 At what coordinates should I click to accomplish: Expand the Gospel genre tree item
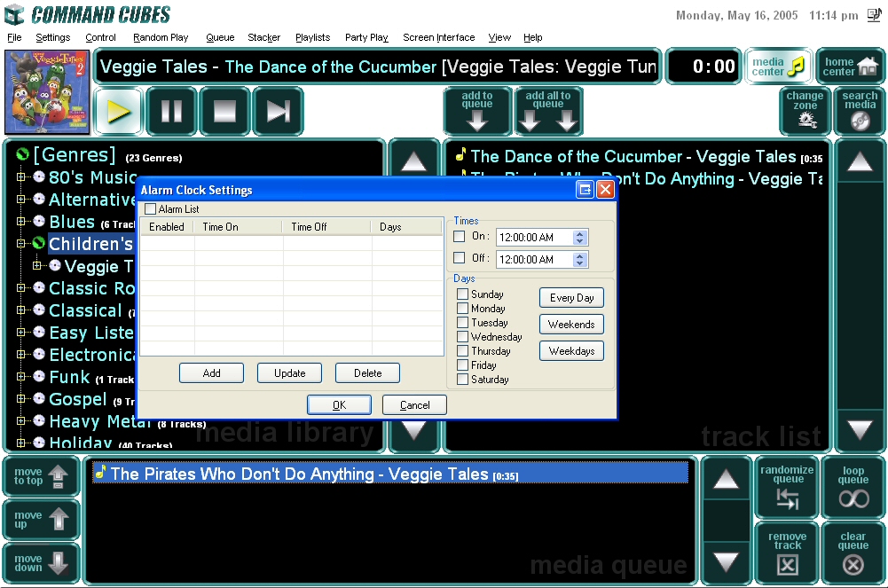click(x=21, y=399)
